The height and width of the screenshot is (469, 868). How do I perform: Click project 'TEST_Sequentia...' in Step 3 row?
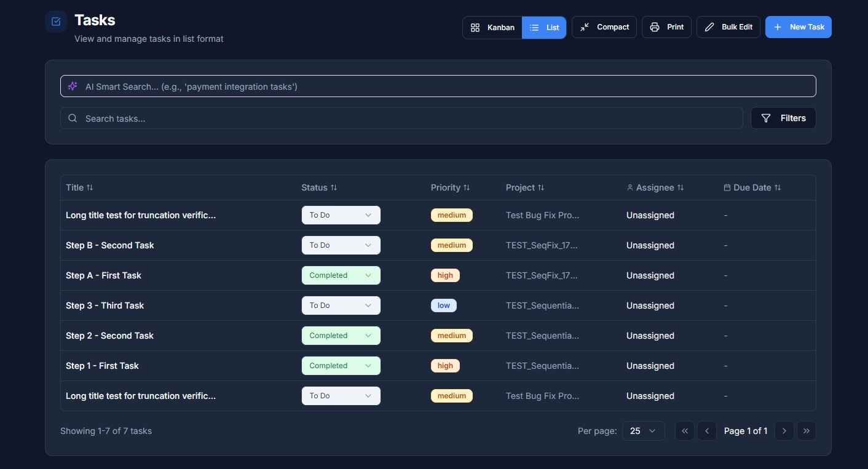point(542,305)
